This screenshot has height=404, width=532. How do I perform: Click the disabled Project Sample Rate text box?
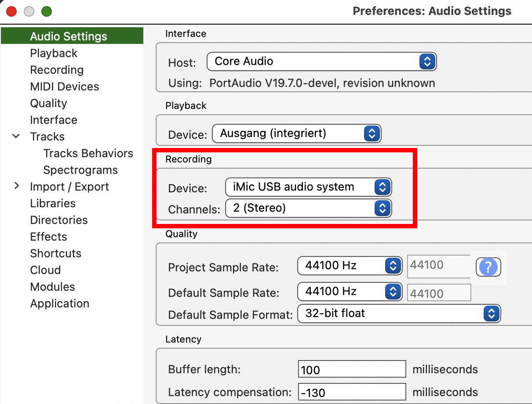[x=439, y=266]
